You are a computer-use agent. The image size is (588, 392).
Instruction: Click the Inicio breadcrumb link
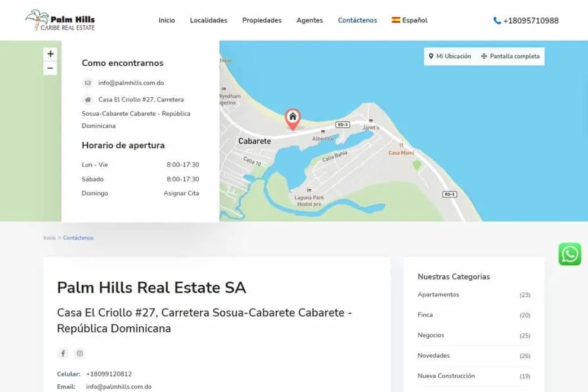[x=49, y=238]
